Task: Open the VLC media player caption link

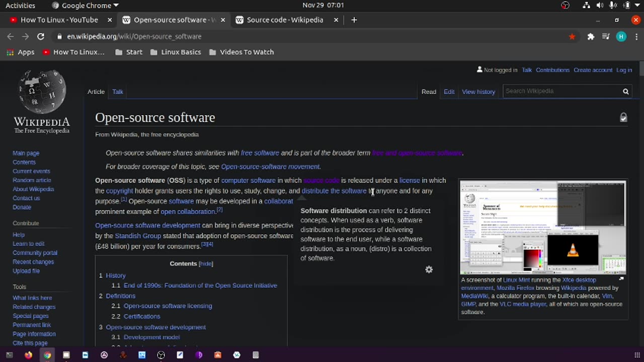Action: click(522, 304)
